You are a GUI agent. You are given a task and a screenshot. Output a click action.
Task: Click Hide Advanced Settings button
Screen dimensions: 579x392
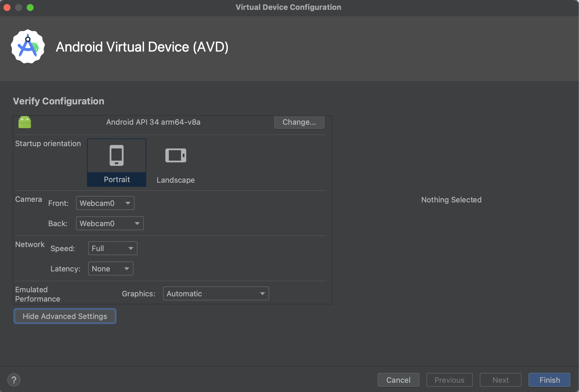[x=65, y=316]
